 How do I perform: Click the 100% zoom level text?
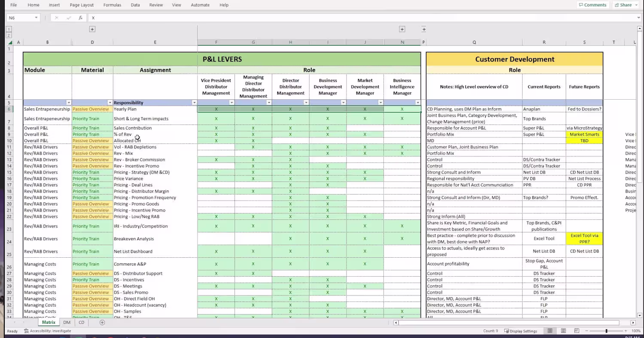[636, 331]
